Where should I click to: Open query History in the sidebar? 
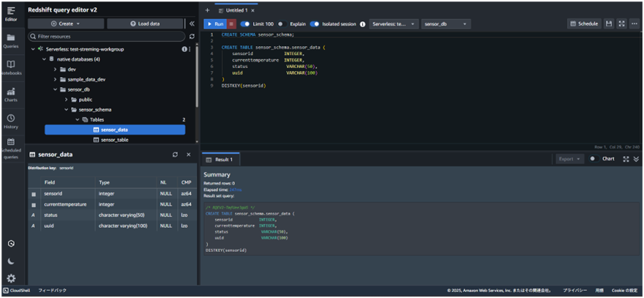pos(11,122)
